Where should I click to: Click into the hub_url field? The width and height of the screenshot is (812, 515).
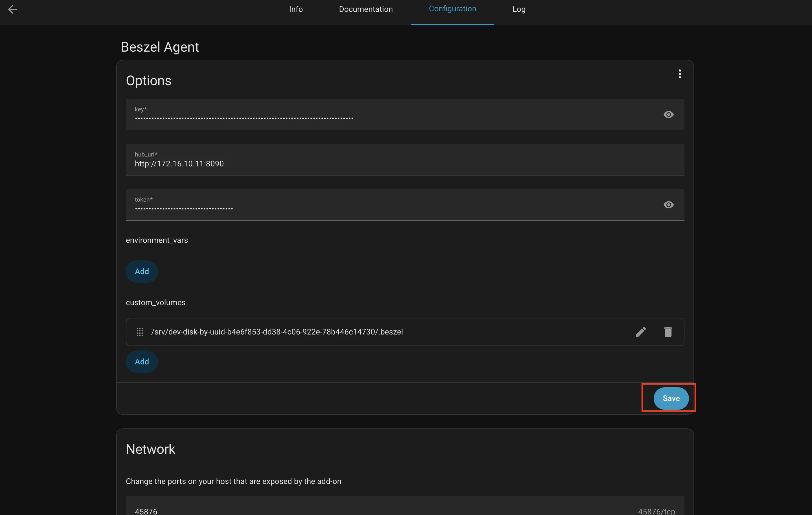click(405, 159)
